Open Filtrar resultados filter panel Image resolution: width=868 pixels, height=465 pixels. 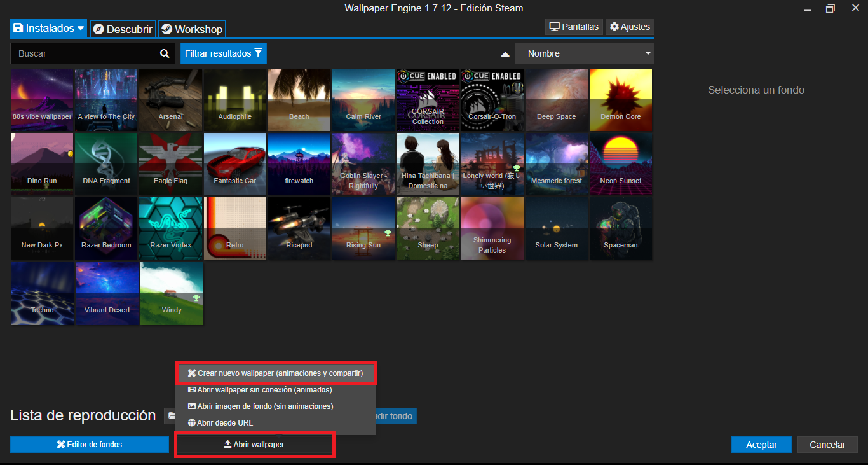pos(224,53)
